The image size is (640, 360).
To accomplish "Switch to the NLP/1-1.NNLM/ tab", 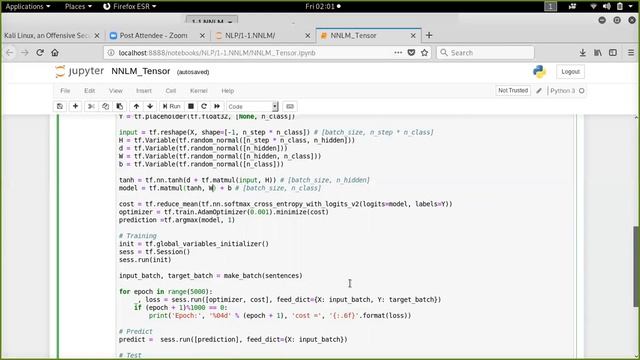I will [x=250, y=36].
